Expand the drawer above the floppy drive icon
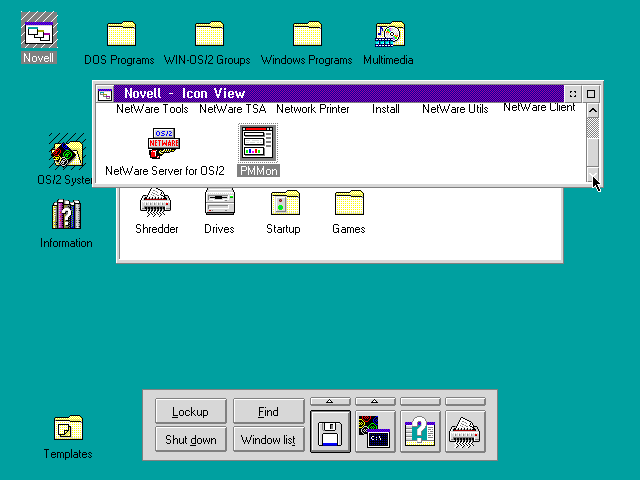 tap(330, 402)
